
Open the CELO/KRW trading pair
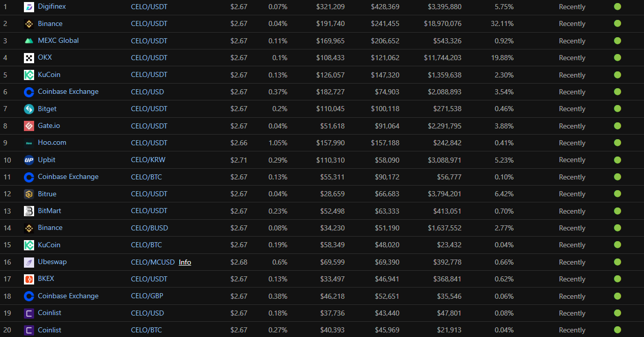click(148, 160)
